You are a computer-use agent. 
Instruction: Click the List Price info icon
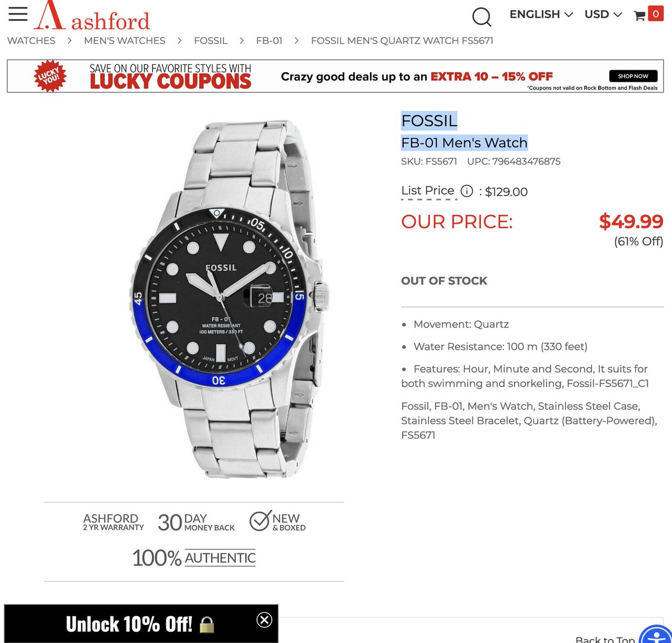pyautogui.click(x=466, y=191)
